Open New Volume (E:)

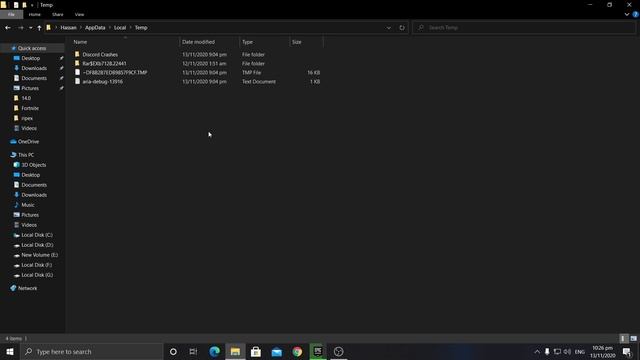pyautogui.click(x=39, y=255)
